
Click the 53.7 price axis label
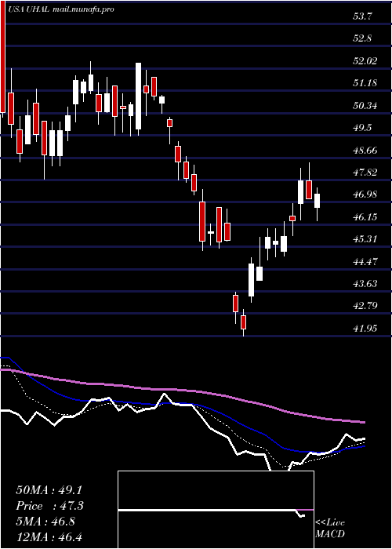coord(362,16)
